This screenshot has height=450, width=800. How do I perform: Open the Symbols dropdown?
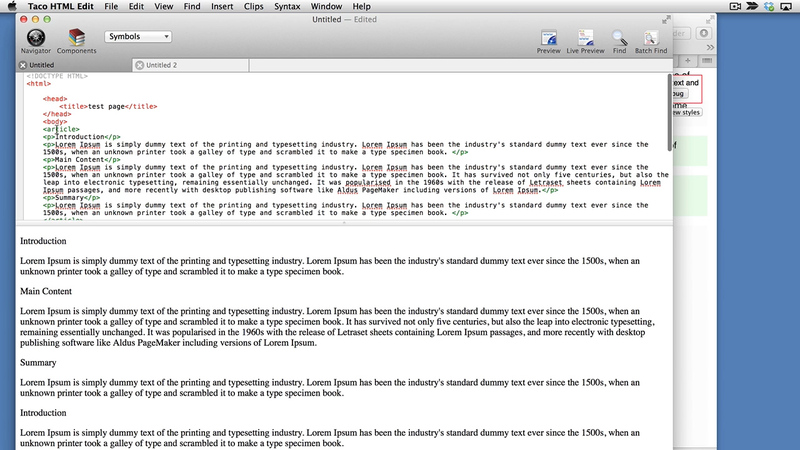click(138, 37)
